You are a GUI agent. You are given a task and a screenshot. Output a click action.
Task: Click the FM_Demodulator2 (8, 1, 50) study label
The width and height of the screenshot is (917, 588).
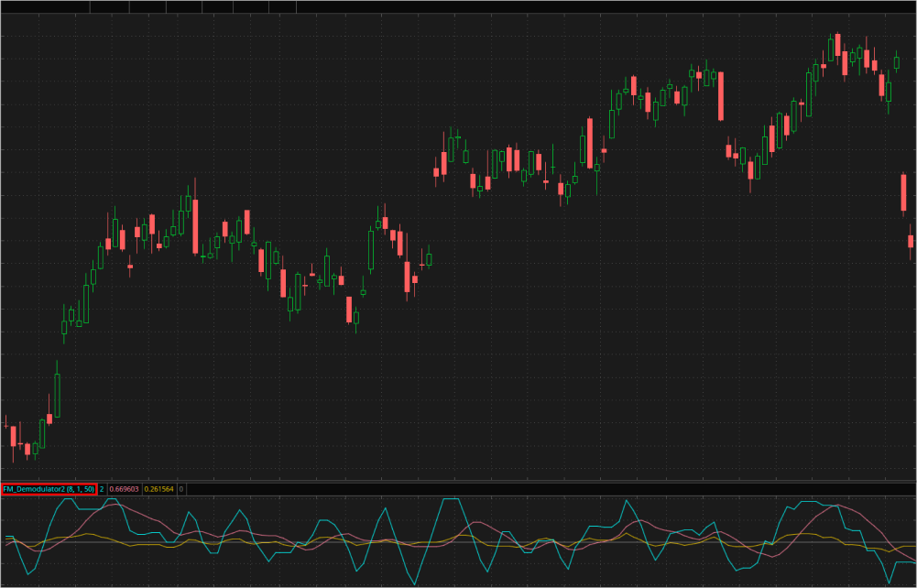click(x=49, y=489)
